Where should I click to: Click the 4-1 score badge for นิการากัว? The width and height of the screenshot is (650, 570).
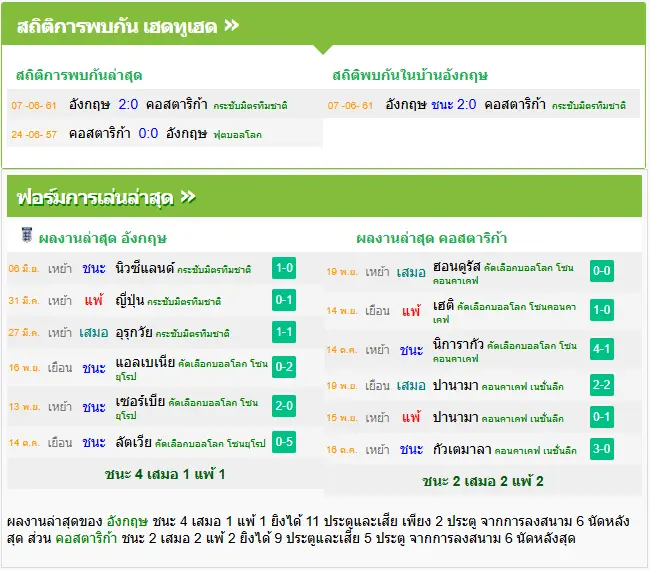pyautogui.click(x=602, y=349)
